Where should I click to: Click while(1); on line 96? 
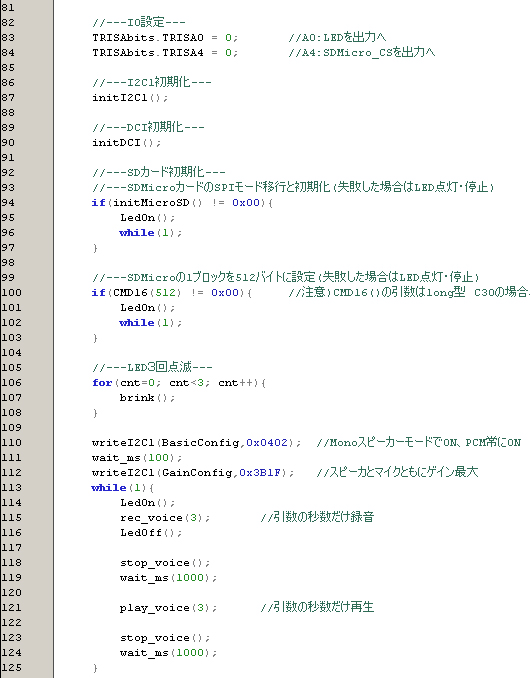pyautogui.click(x=151, y=233)
